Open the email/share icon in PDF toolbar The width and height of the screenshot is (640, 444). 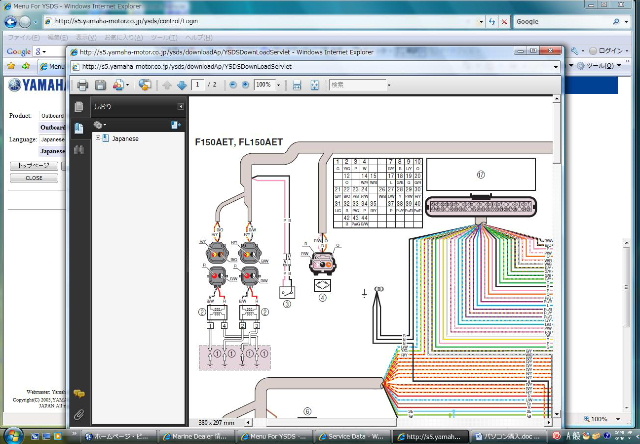coord(120,85)
